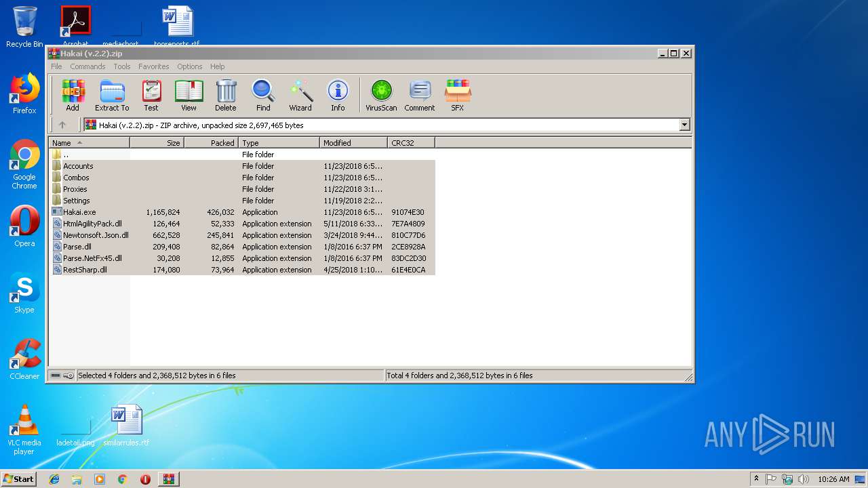Click the Google Chrome desktop shortcut
868x488 pixels.
[24, 164]
